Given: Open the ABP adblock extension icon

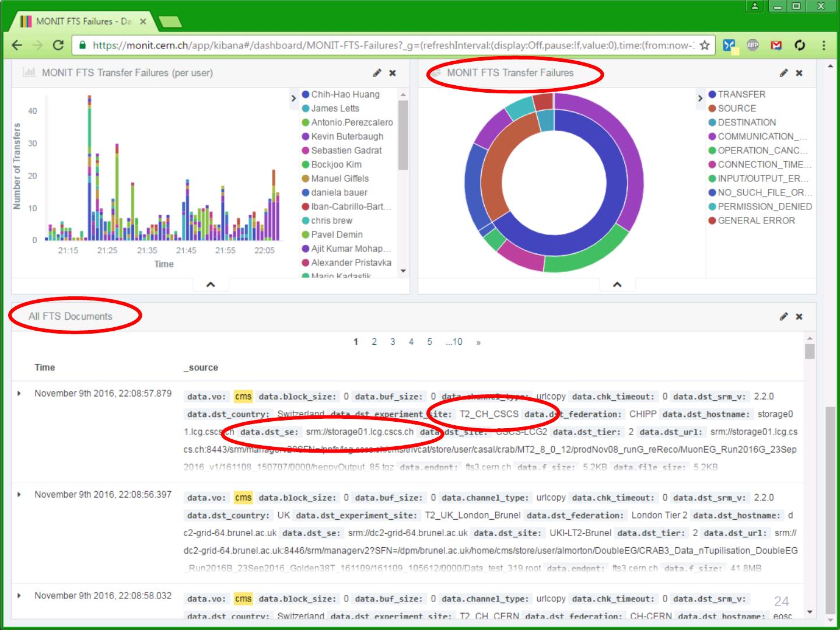Looking at the screenshot, I should click(753, 45).
